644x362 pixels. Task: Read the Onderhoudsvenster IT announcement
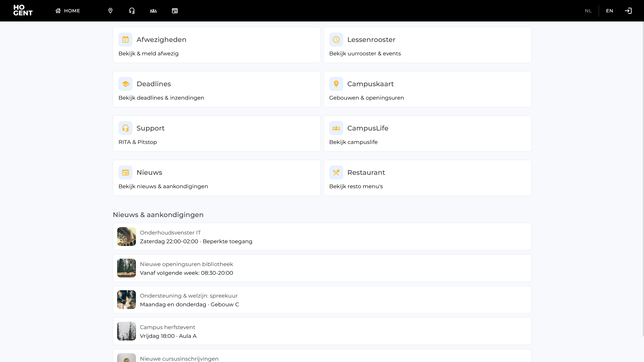(x=322, y=237)
